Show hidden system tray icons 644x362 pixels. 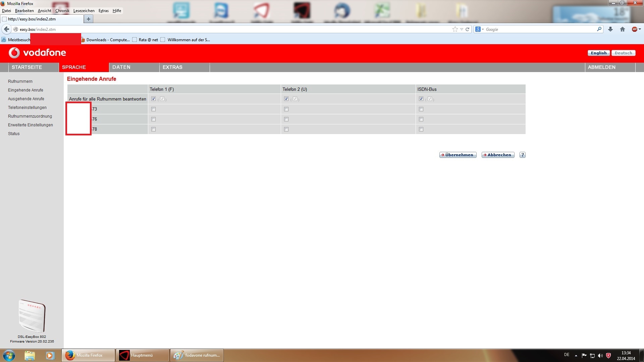pos(576,355)
